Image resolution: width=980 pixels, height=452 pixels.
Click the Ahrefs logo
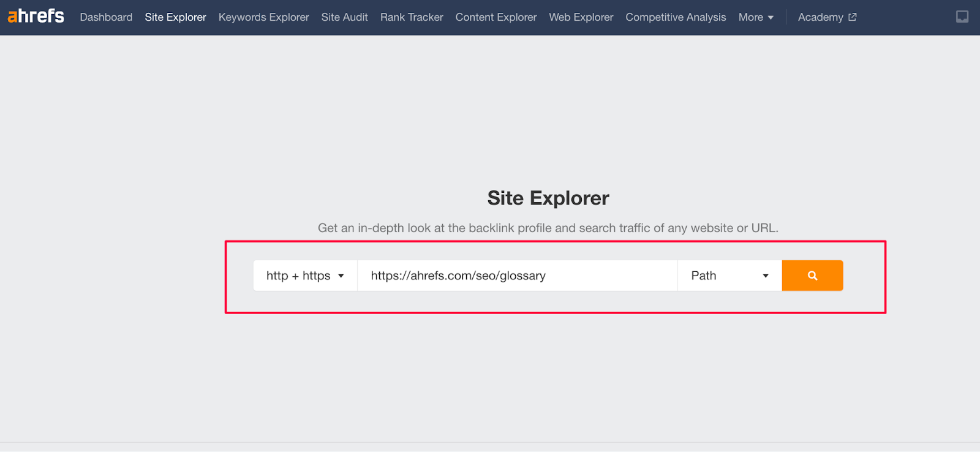coord(36,16)
